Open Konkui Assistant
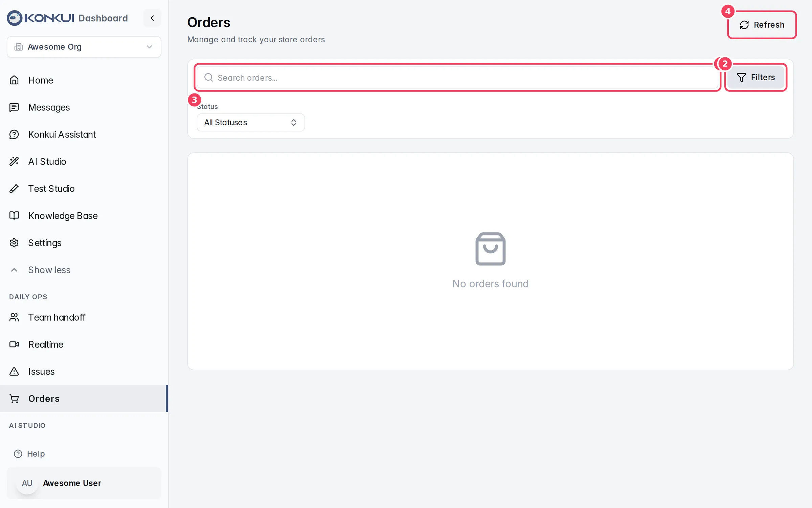The image size is (812, 508). coord(84,134)
